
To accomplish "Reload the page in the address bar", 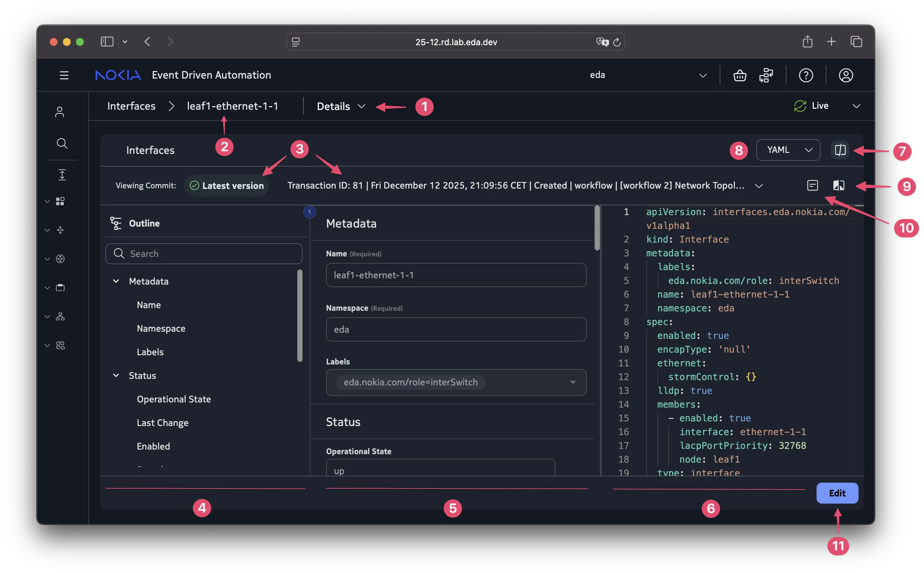I will 616,42.
